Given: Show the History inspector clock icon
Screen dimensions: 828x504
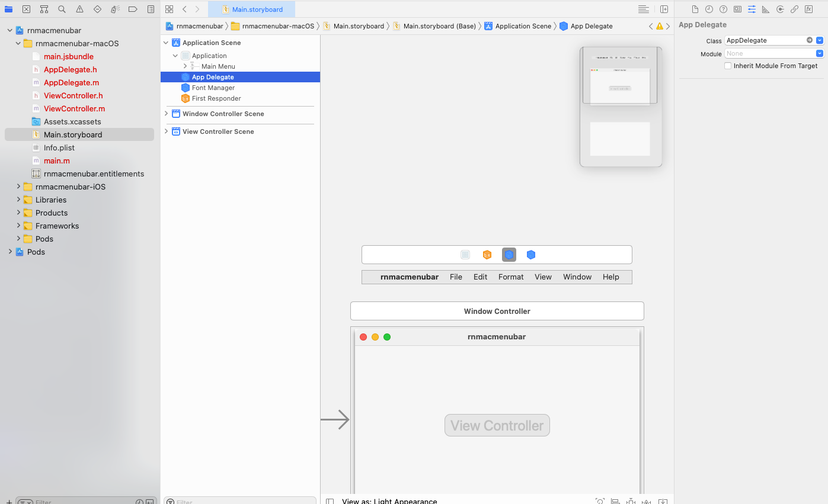Looking at the screenshot, I should (x=709, y=9).
